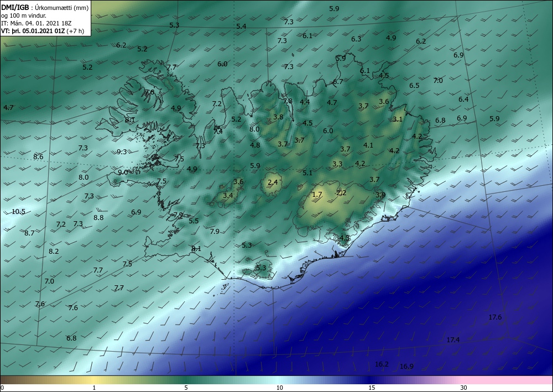Click the map value 10.5

(18, 212)
